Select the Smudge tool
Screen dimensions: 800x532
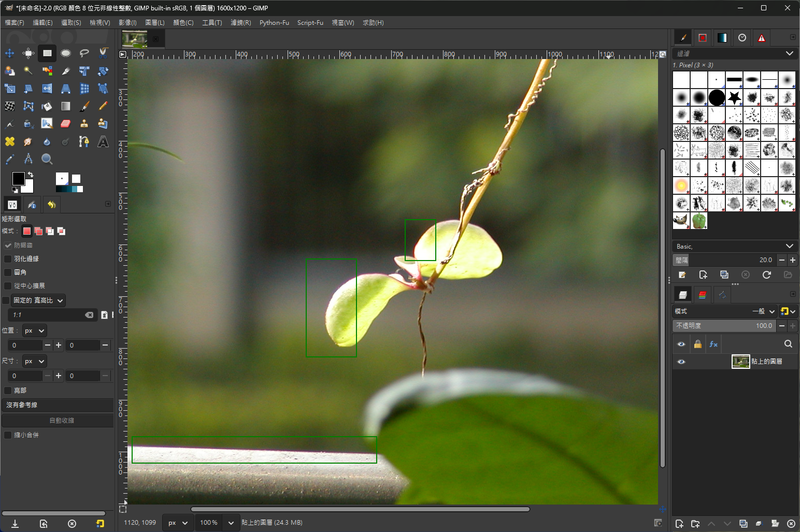click(28, 141)
